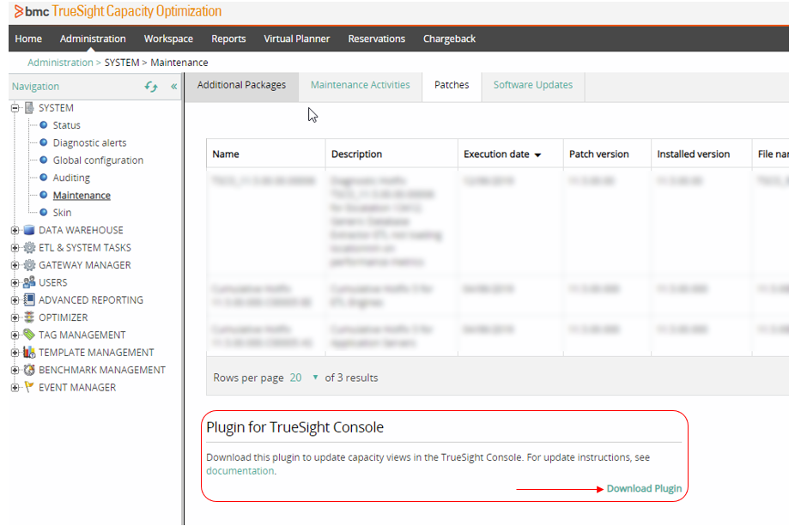Click the navigation refresh icon
This screenshot has width=807, height=532.
151,87
